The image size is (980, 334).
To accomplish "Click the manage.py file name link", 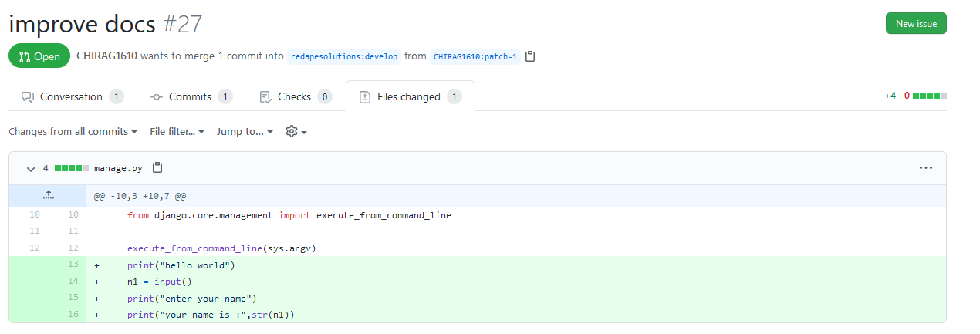I will point(120,167).
